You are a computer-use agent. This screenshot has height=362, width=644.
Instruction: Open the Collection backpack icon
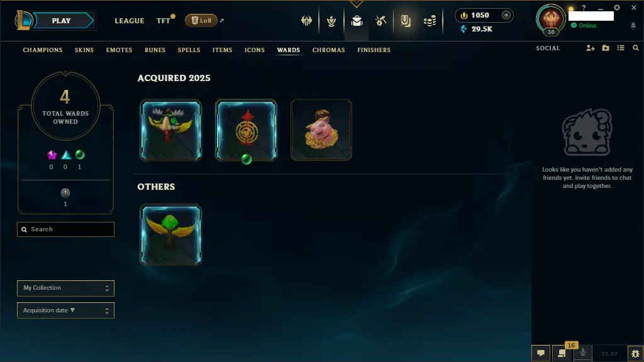[357, 21]
